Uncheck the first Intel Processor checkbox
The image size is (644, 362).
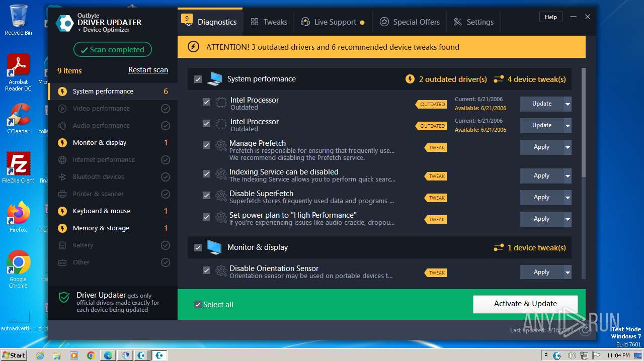pos(206,102)
